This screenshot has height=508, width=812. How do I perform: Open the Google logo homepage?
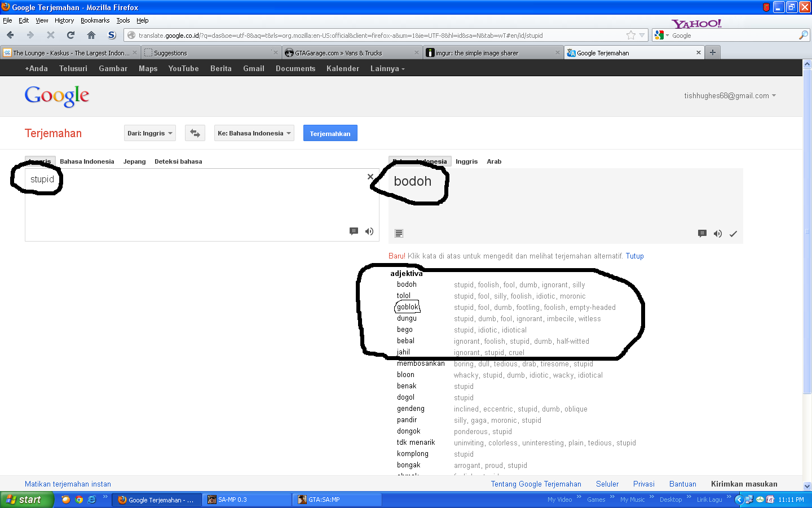[x=56, y=96]
